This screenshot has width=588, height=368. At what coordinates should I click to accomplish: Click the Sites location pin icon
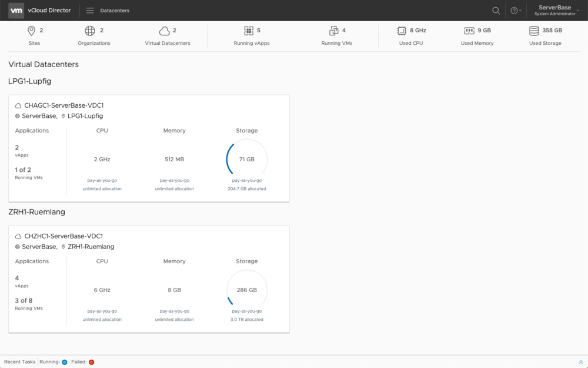pyautogui.click(x=31, y=31)
